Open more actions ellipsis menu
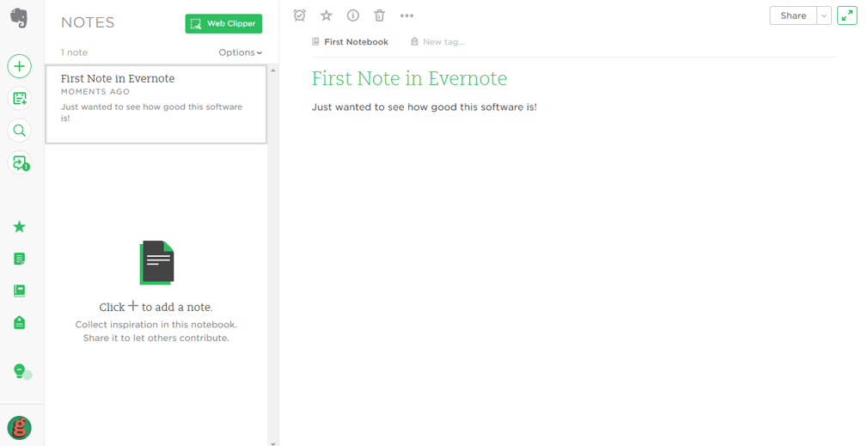 pyautogui.click(x=406, y=15)
